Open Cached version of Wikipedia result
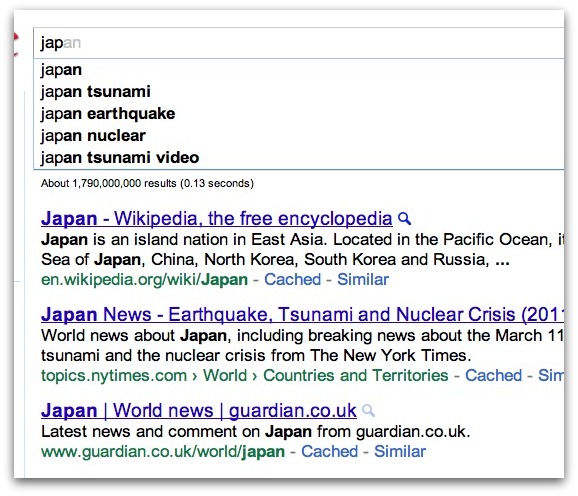 293,279
